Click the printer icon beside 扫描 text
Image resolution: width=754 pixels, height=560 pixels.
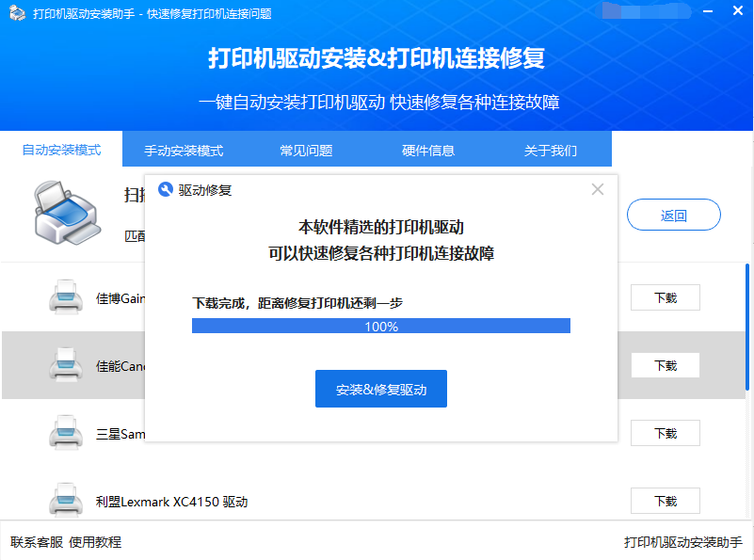point(66,212)
